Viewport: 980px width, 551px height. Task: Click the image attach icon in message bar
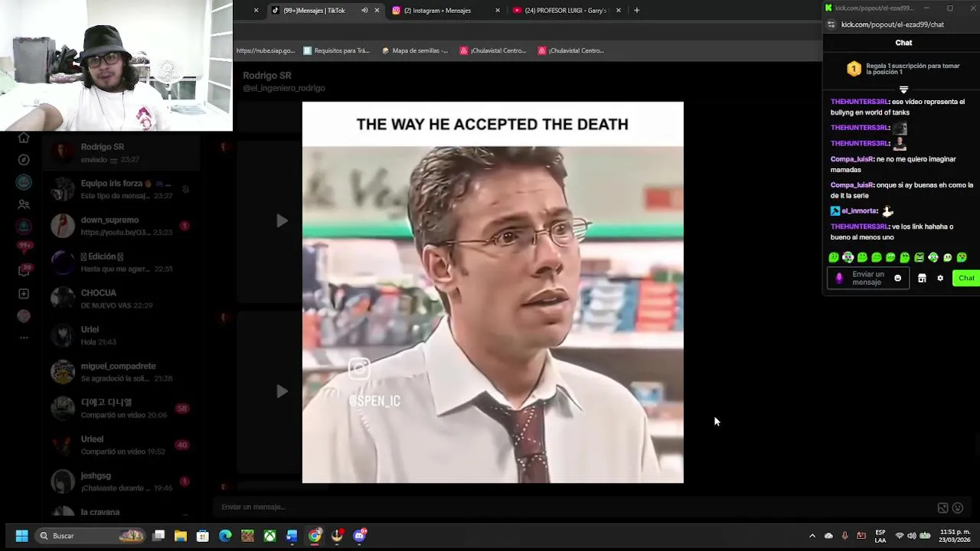click(x=942, y=508)
